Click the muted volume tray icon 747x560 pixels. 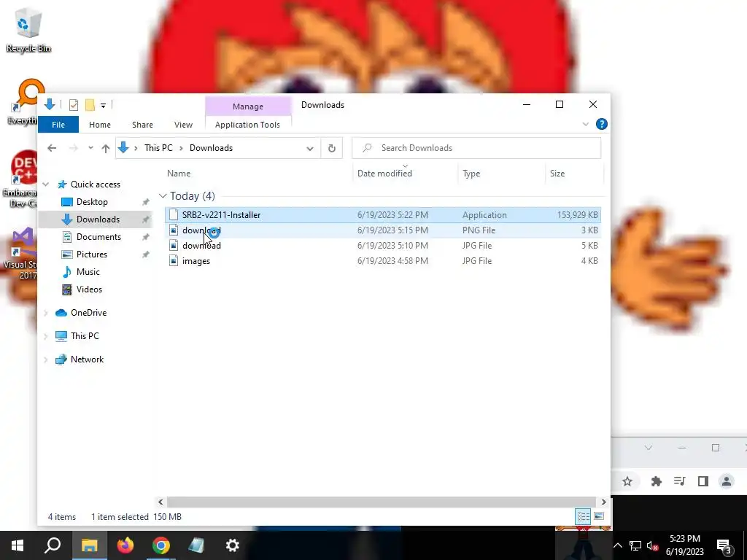(653, 545)
